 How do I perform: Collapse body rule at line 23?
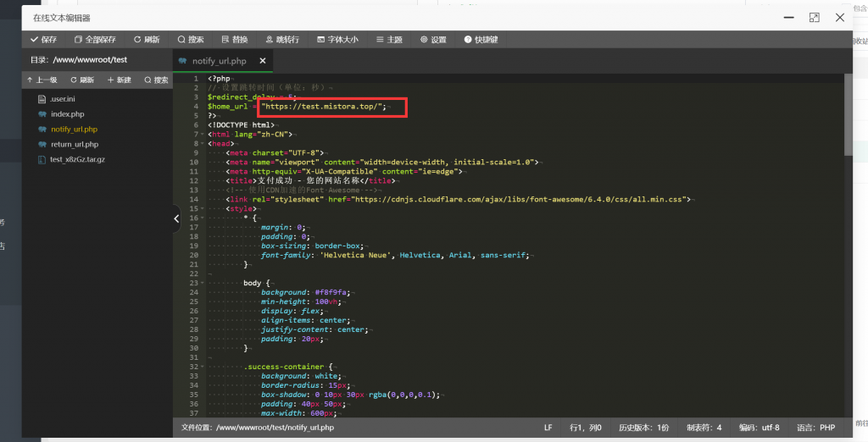[202, 283]
